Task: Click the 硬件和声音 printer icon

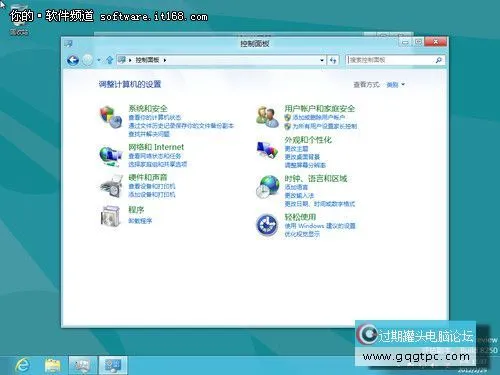Action: point(111,186)
